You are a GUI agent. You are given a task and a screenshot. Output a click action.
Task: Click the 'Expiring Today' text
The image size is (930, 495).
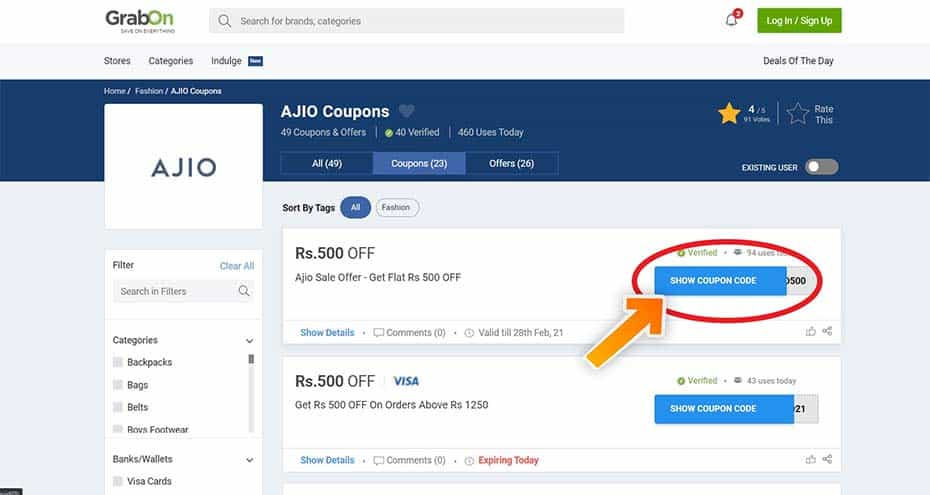click(508, 460)
